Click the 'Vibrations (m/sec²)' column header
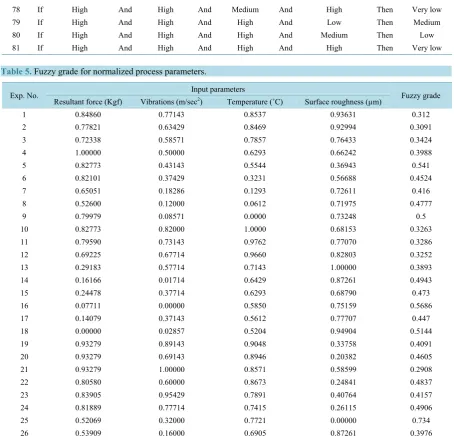This screenshot has width=454, height=443. [x=171, y=102]
